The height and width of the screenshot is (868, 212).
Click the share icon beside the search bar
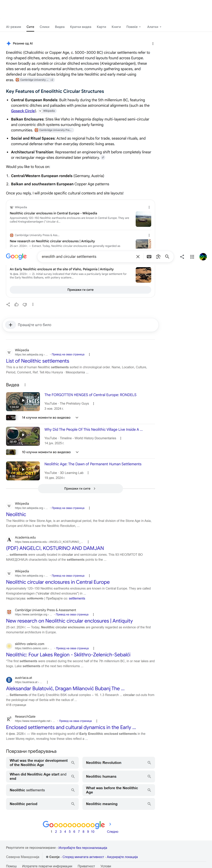(x=182, y=257)
